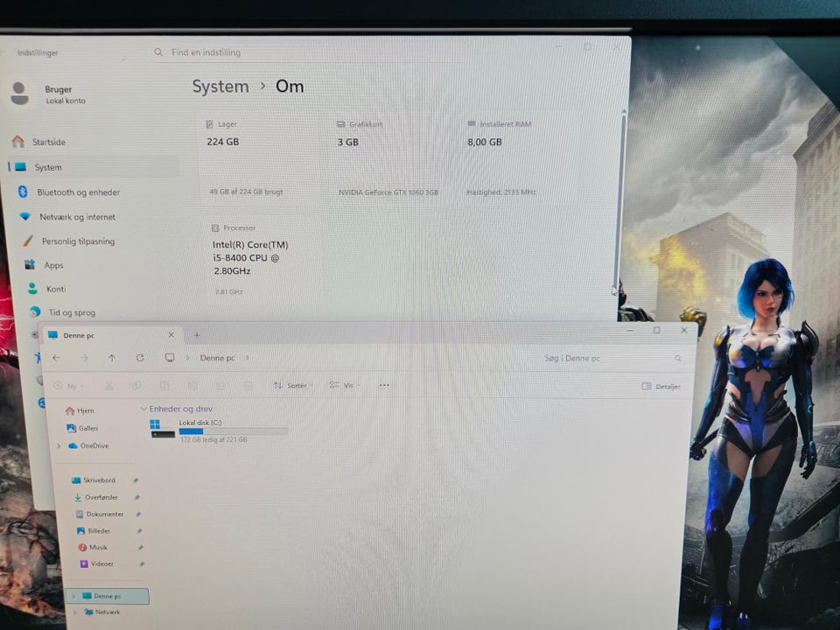The image size is (840, 630).
Task: Go forward in File Explorer
Action: (84, 358)
